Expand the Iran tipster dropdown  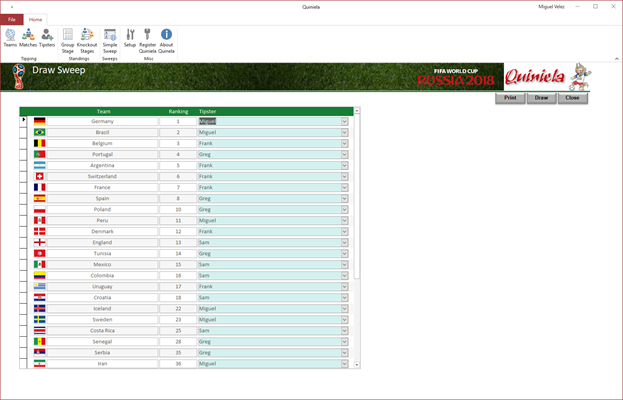pyautogui.click(x=344, y=363)
